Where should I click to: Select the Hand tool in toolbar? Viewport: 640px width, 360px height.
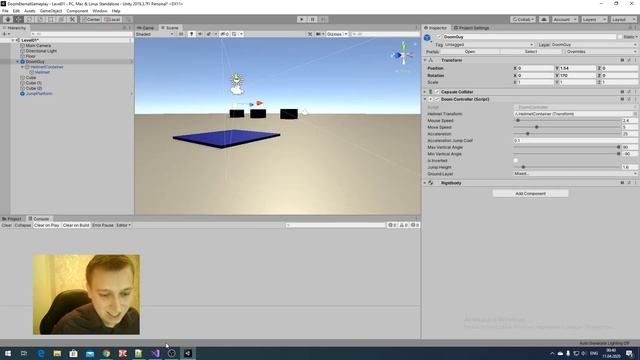click(x=8, y=19)
